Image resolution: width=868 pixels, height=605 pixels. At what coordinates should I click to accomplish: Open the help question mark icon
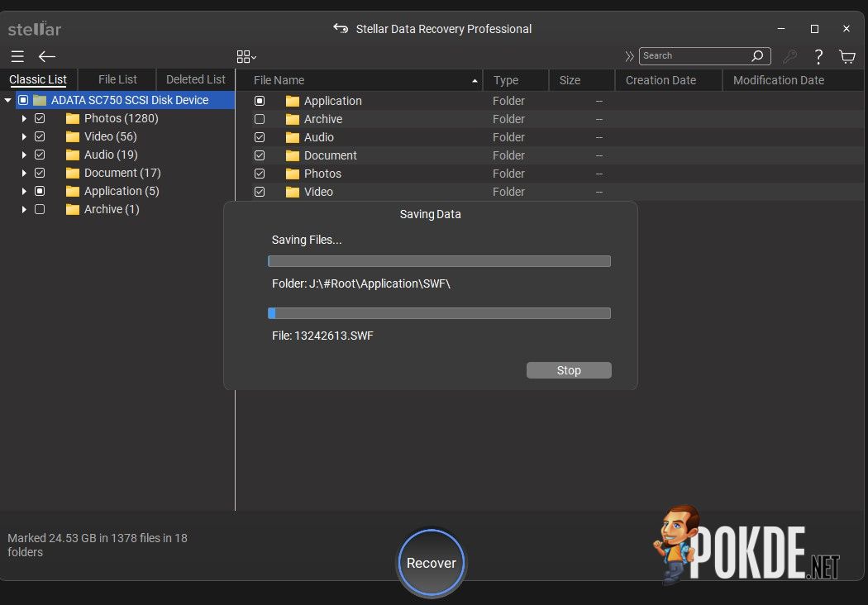[818, 56]
